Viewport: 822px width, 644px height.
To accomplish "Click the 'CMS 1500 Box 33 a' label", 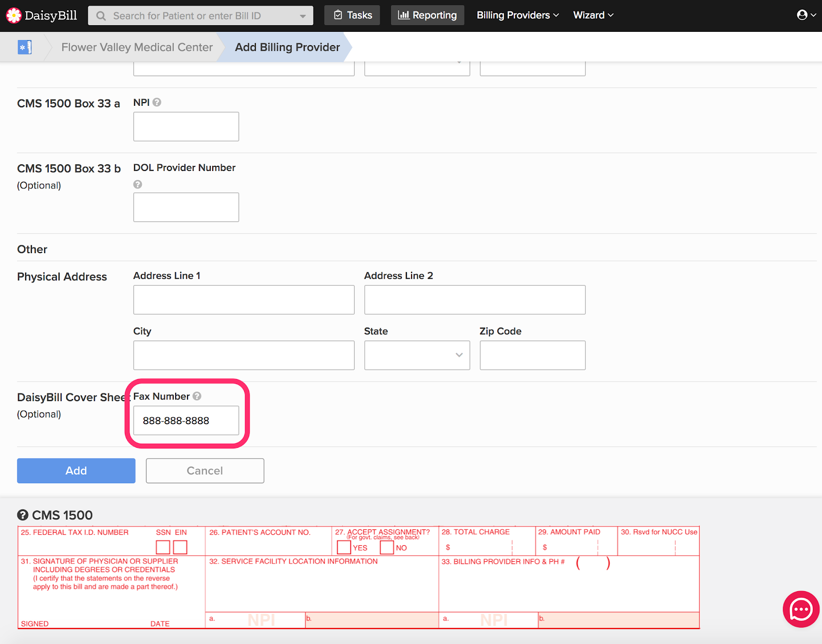I will click(x=68, y=103).
